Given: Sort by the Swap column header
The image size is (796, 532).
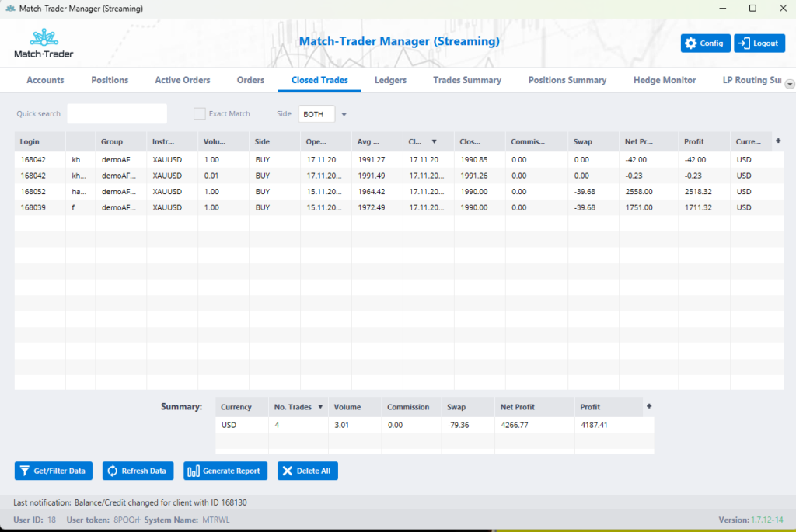Looking at the screenshot, I should 593,141.
